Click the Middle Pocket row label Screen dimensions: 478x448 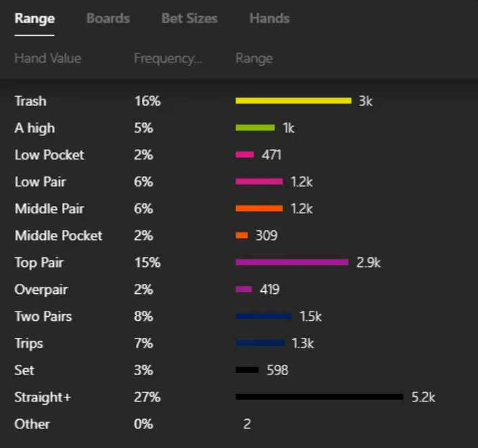[x=58, y=235]
